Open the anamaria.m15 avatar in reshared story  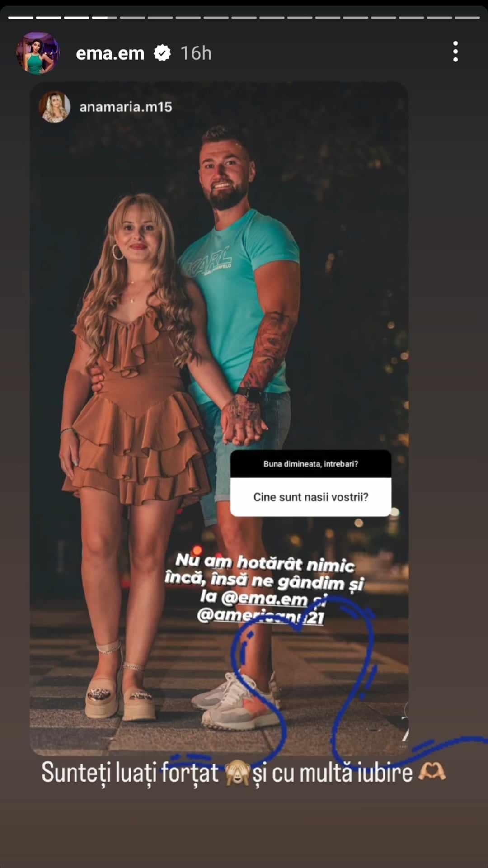click(x=55, y=107)
